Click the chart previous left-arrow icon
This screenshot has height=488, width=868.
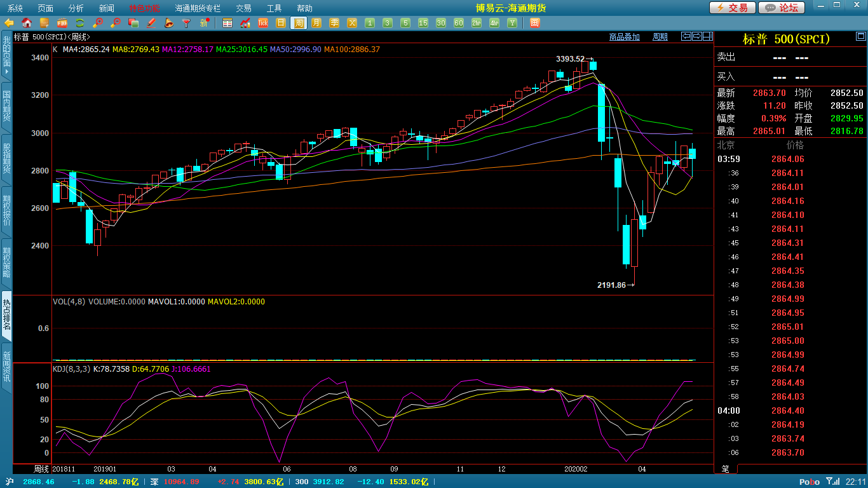tap(686, 36)
